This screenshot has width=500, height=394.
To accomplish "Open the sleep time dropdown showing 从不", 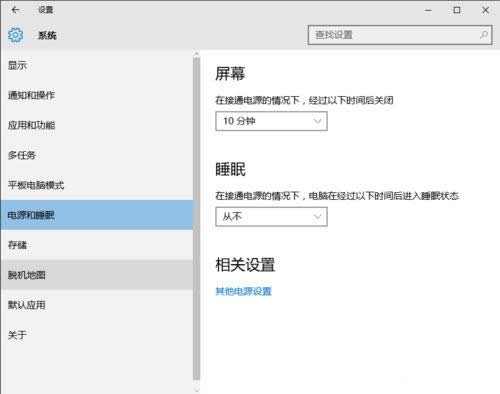I will [271, 217].
